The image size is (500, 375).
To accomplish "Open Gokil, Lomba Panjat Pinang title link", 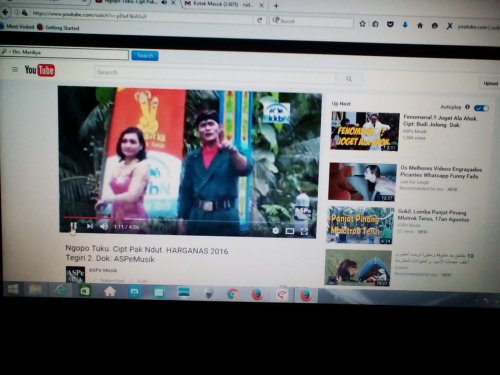I will (433, 216).
